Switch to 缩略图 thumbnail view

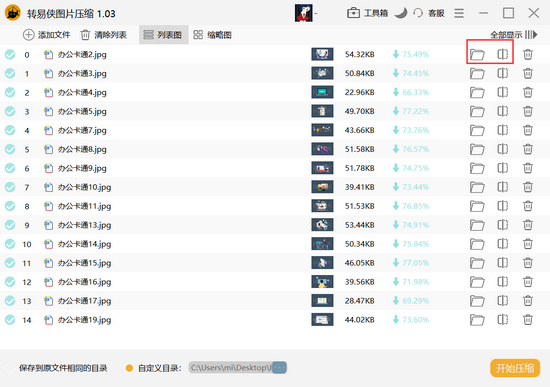pyautogui.click(x=213, y=35)
